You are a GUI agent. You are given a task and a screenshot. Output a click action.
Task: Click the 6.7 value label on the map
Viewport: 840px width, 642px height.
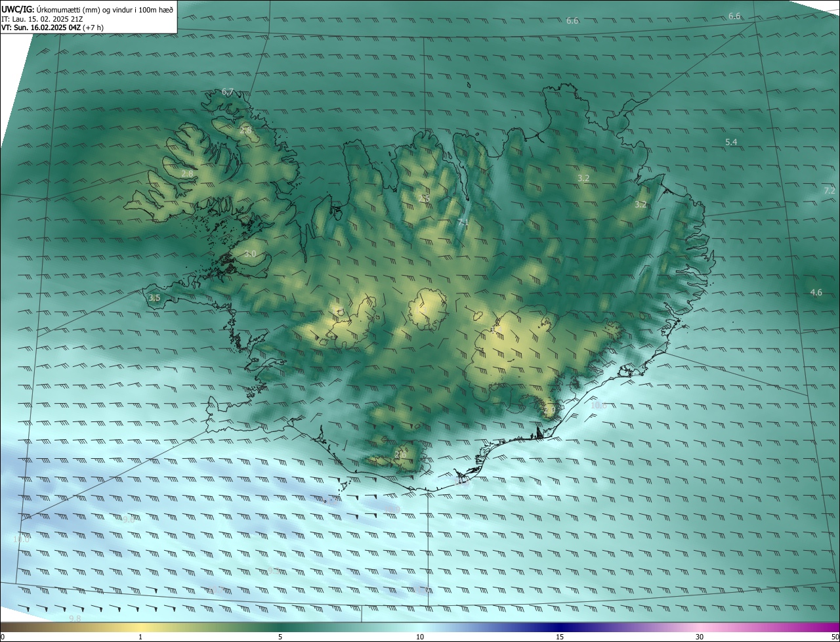pyautogui.click(x=228, y=92)
